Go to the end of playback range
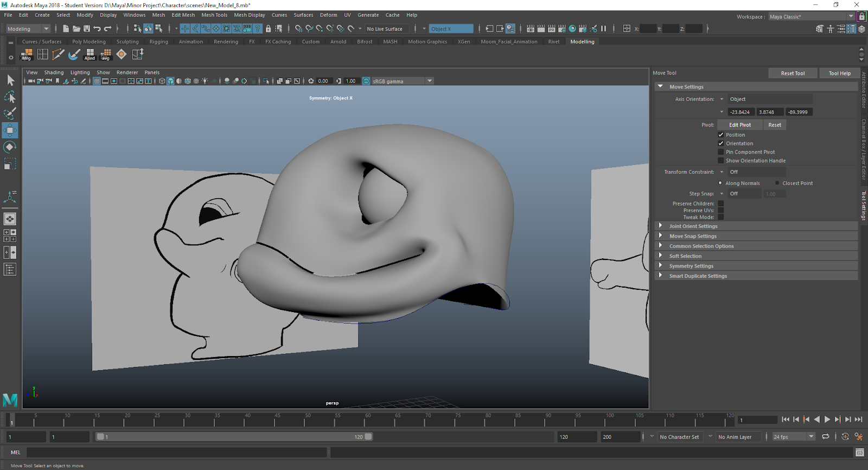Screen dimensions: 868x470 tap(858, 420)
